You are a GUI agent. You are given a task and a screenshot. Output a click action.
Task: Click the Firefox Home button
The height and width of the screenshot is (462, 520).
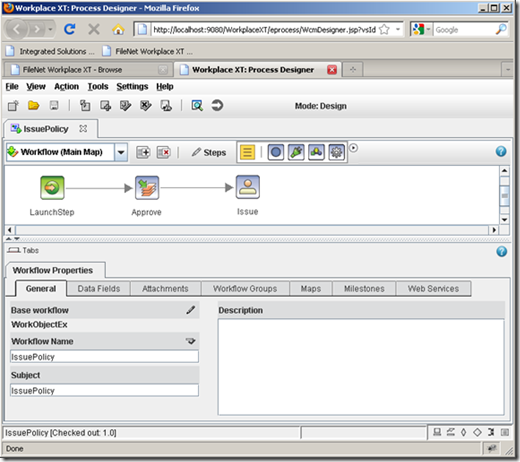coord(118,29)
